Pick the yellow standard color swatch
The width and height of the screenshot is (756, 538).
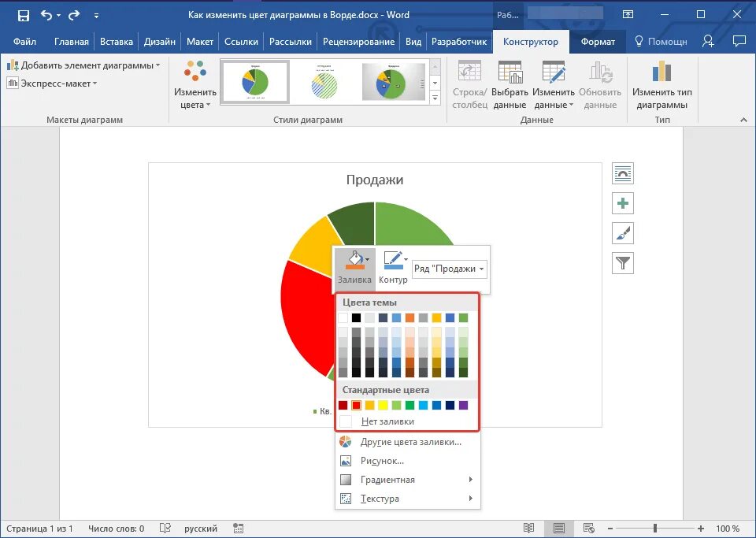(x=383, y=406)
